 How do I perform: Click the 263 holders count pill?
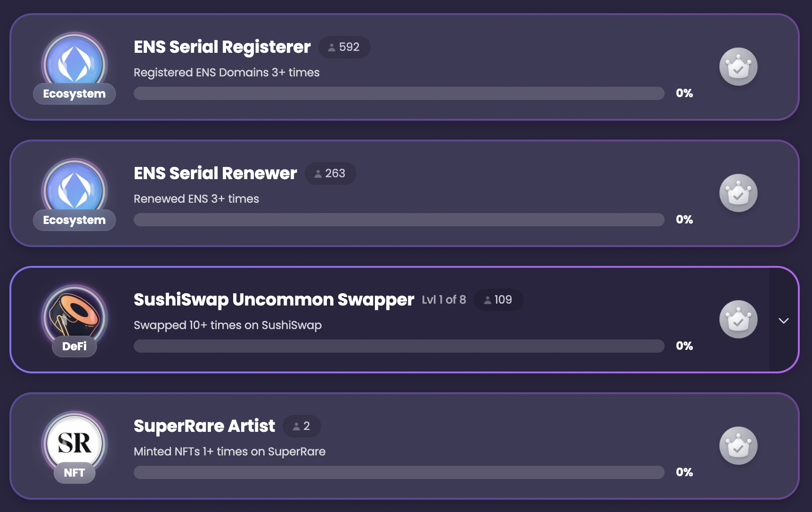(330, 173)
